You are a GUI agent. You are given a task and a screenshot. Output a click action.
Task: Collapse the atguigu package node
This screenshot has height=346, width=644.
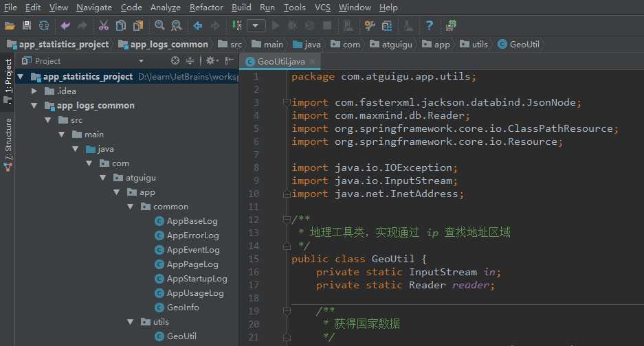click(102, 178)
